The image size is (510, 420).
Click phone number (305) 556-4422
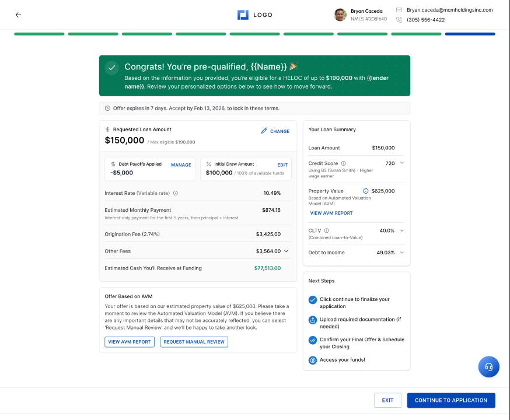(425, 20)
